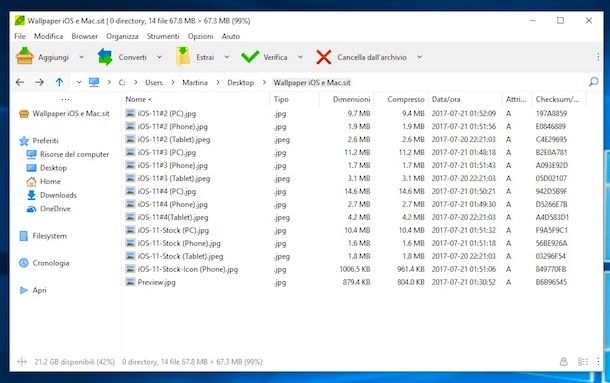Open search with the magnifier icon
The height and width of the screenshot is (383, 610).
(x=594, y=82)
